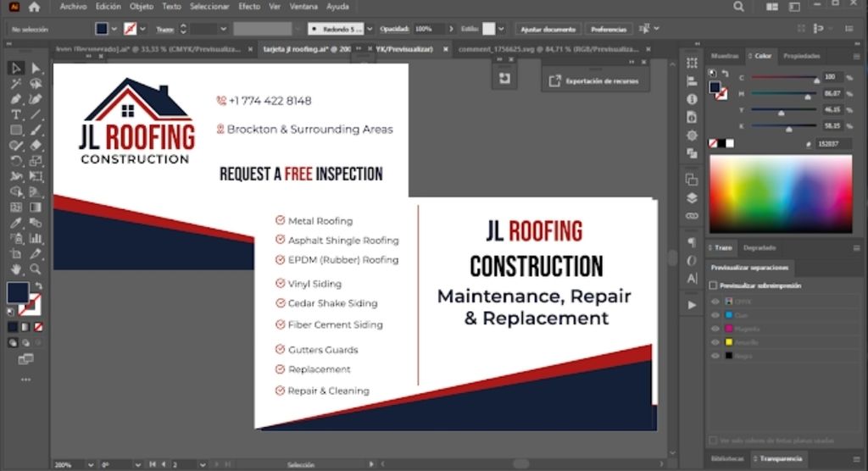Open the Objeto menu

coord(142,7)
